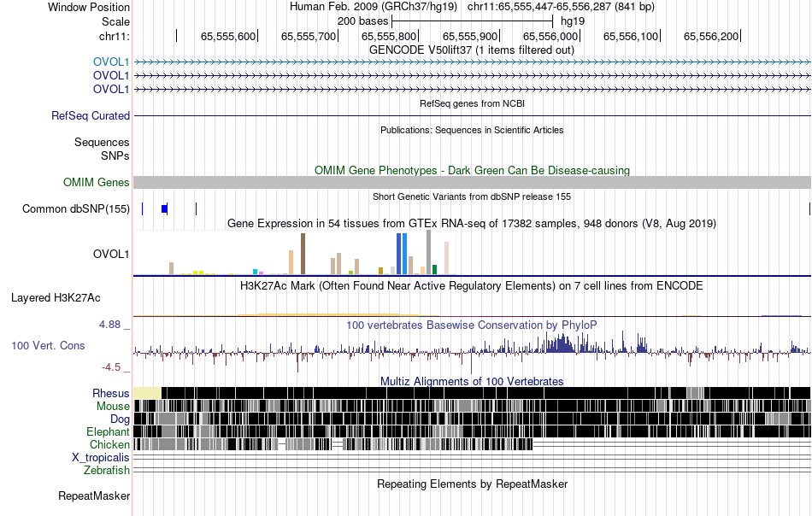This screenshot has width=812, height=516.
Task: Click the Window Position label
Action: 89,7
